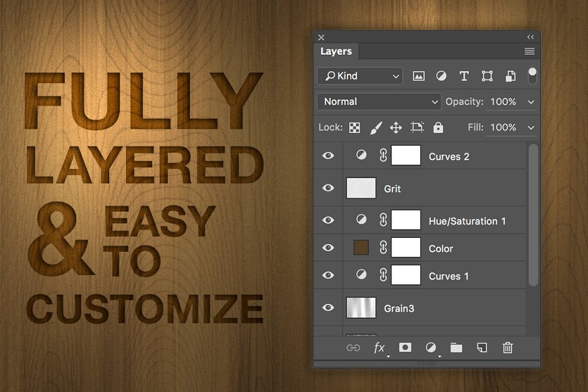Open the Kind filter dropdown
Screen dimensions: 588x392
359,76
